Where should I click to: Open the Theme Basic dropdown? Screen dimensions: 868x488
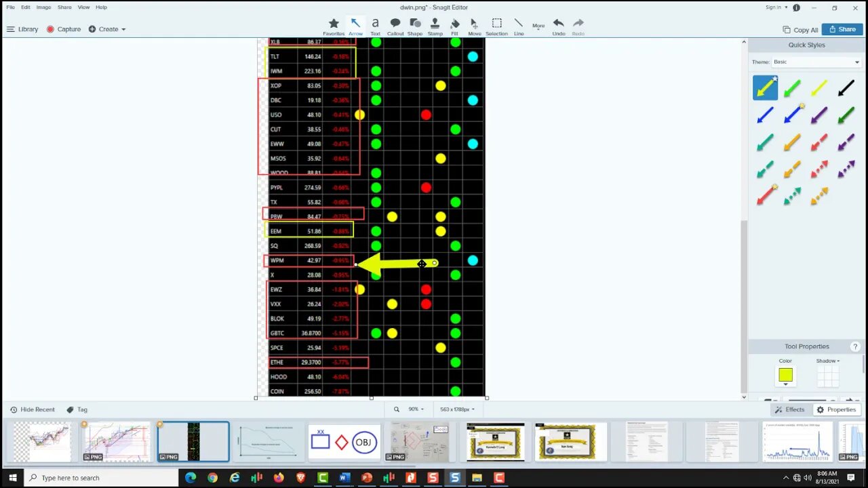point(816,62)
